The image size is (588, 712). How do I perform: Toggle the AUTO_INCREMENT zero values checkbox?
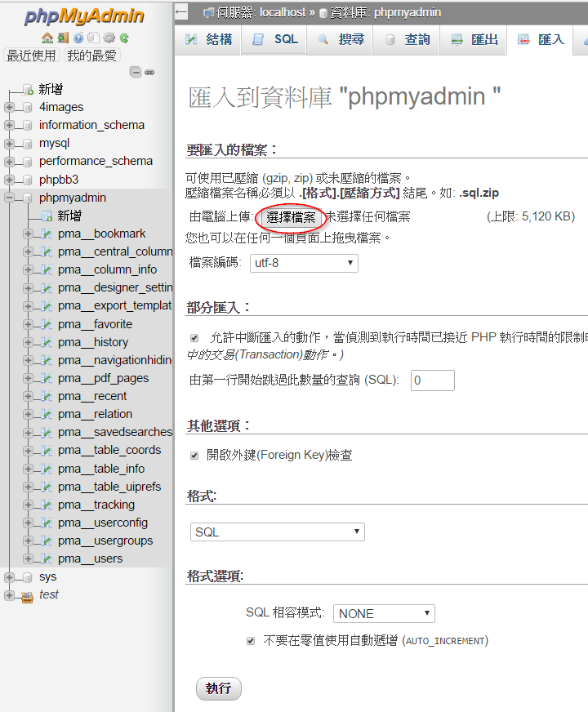[x=252, y=641]
